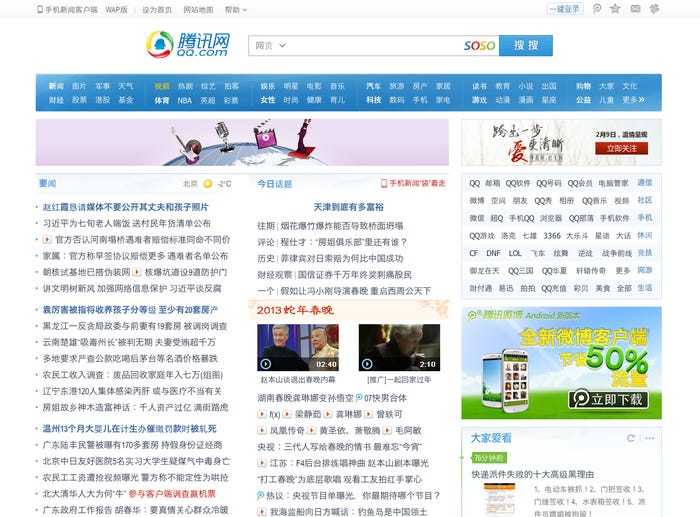The width and height of the screenshot is (700, 517).
Task: Click the 一键登录 login button
Action: (x=565, y=8)
